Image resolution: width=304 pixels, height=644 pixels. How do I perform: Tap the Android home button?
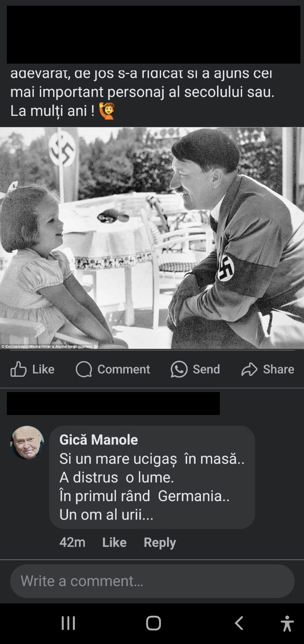[x=153, y=623]
